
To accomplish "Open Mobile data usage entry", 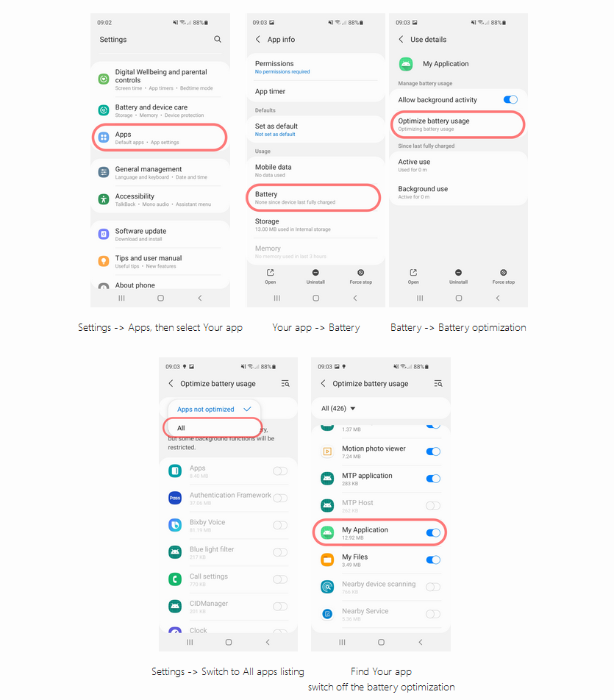I will pyautogui.click(x=315, y=171).
